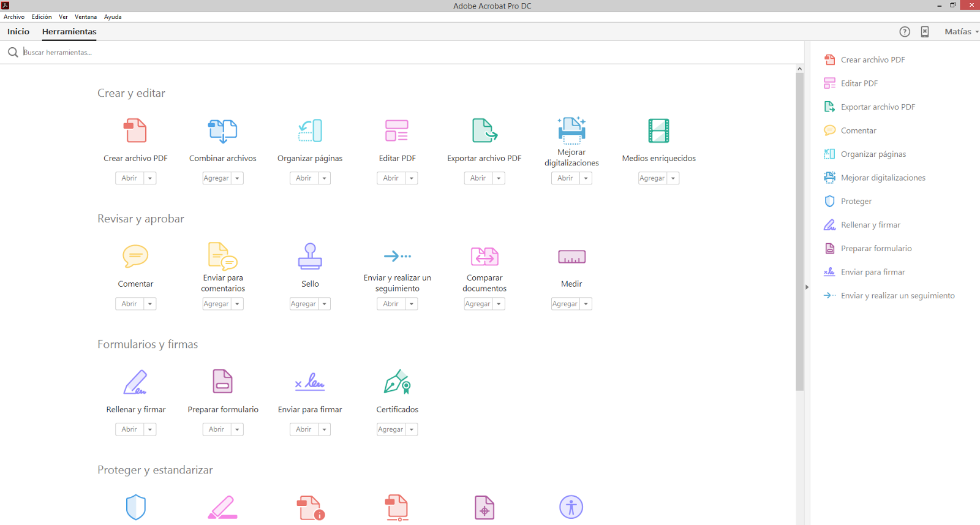Open the Proteger shield icon in grid
Screen dimensions: 980x525
click(x=135, y=507)
